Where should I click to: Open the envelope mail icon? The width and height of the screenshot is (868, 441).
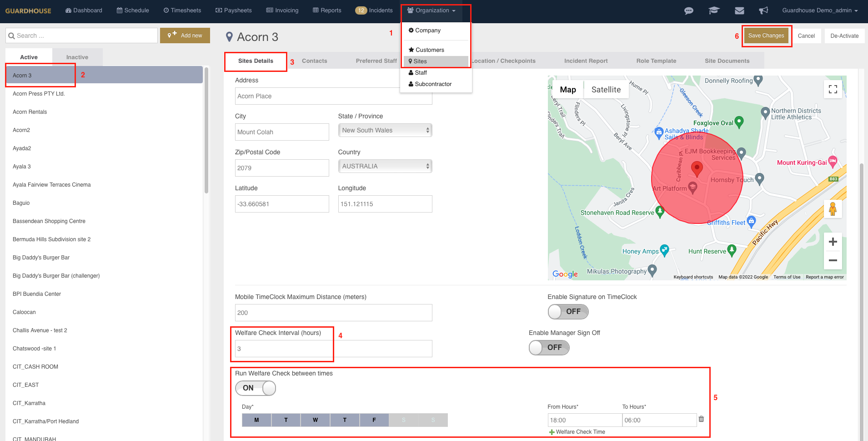point(739,10)
